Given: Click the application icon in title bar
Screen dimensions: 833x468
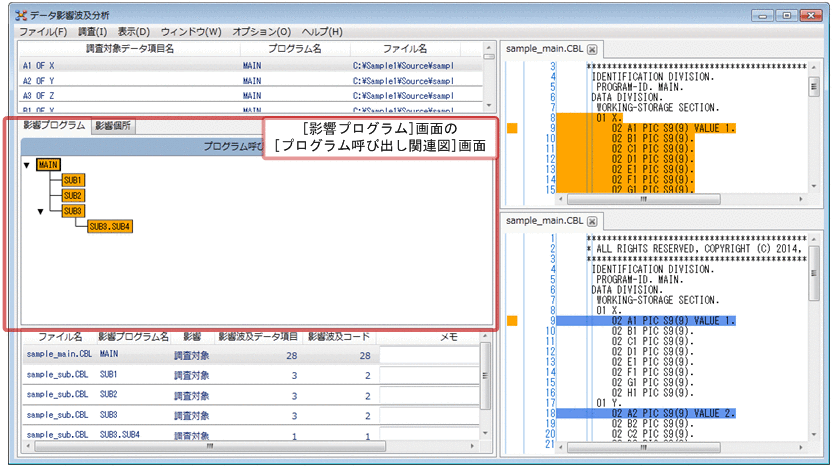Looking at the screenshot, I should (21, 15).
